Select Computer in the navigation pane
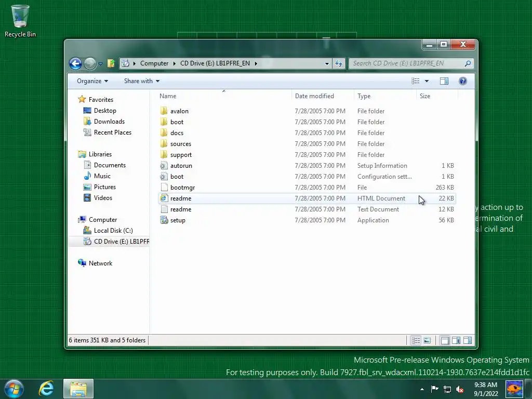 click(x=103, y=220)
